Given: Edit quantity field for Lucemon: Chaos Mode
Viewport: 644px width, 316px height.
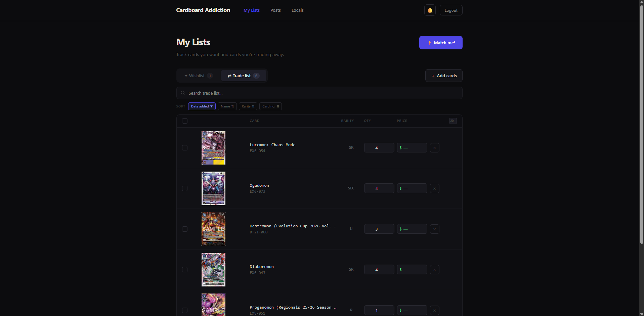Looking at the screenshot, I should pyautogui.click(x=379, y=148).
